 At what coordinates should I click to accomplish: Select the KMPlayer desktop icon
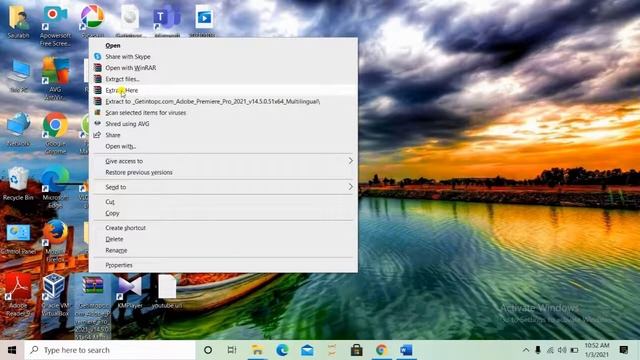click(130, 291)
